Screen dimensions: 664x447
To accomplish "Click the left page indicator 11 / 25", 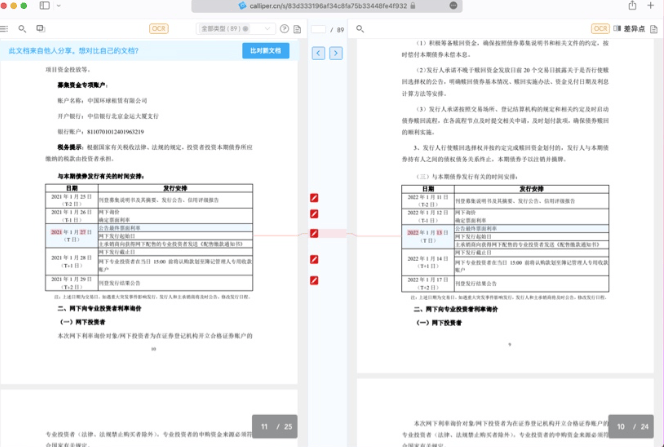I will (276, 427).
